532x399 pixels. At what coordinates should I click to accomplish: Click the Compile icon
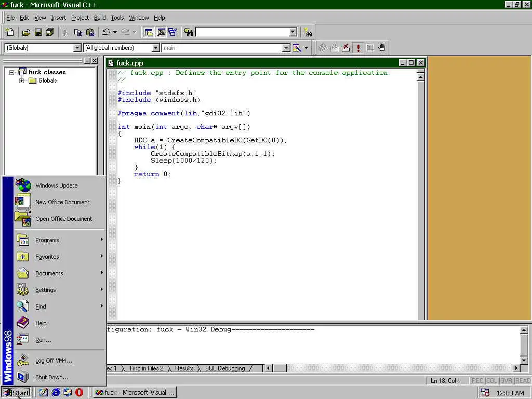(322, 48)
